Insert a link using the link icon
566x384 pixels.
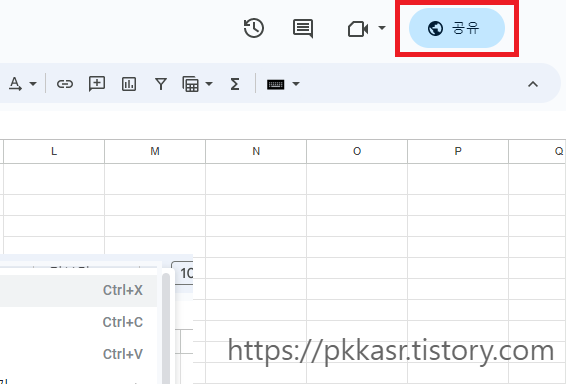(65, 84)
